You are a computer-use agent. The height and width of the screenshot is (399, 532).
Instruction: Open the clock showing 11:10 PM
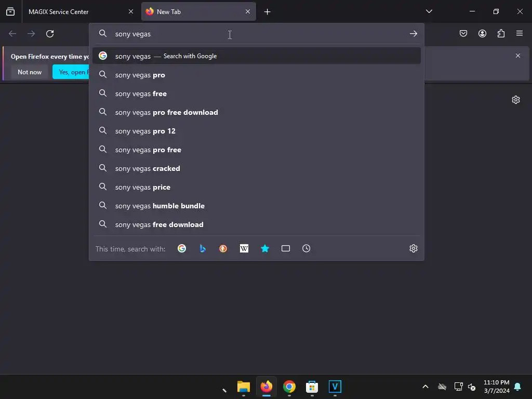(496, 387)
